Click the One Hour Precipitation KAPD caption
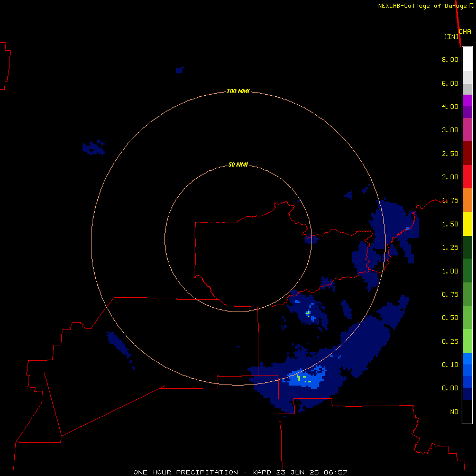The height and width of the screenshot is (476, 476). pos(240,472)
